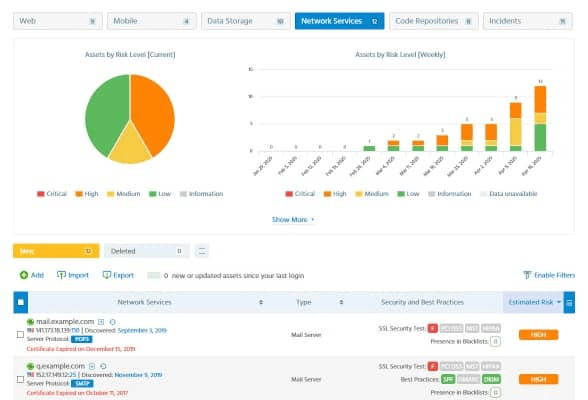Click the Enable Filters funnel icon
This screenshot has height=400, width=588.
coord(527,275)
